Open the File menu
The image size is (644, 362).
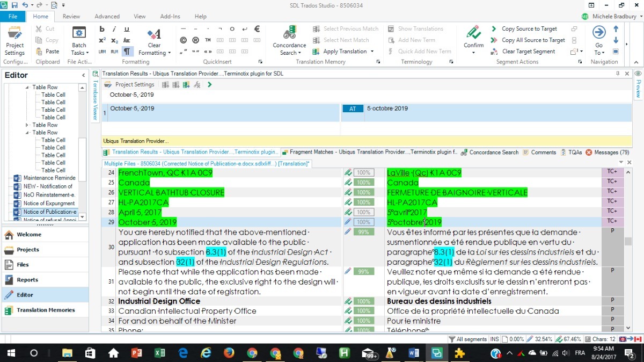(x=12, y=17)
